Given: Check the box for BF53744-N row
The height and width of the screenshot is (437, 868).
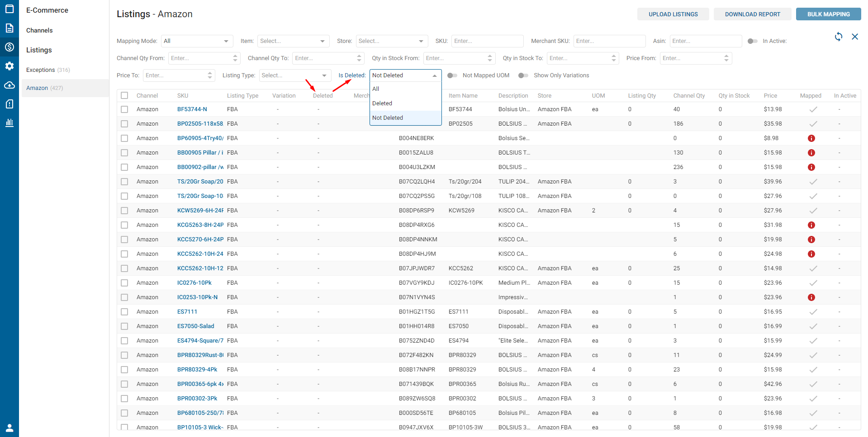Looking at the screenshot, I should click(124, 109).
